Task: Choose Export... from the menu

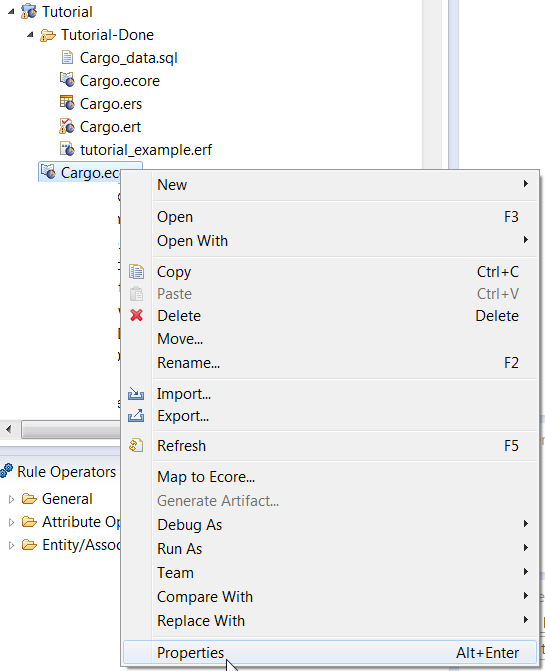Action: pos(329,416)
